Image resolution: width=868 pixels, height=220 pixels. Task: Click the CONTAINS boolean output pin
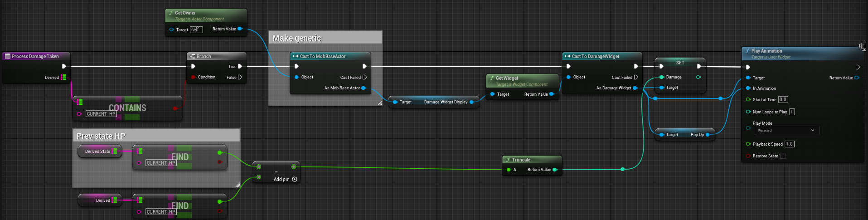point(175,108)
